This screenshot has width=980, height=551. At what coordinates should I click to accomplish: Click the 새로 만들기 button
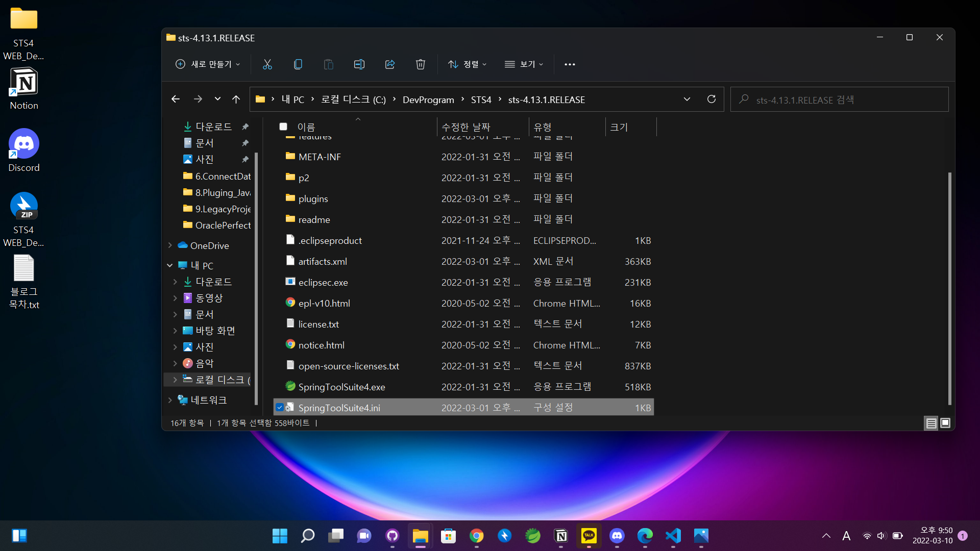point(208,64)
